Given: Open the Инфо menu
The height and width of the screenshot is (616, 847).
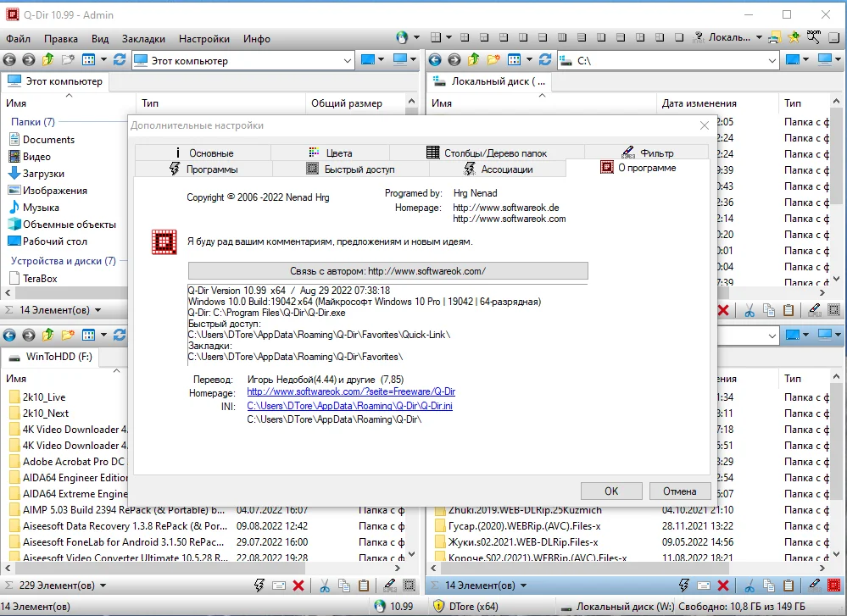Looking at the screenshot, I should 257,39.
